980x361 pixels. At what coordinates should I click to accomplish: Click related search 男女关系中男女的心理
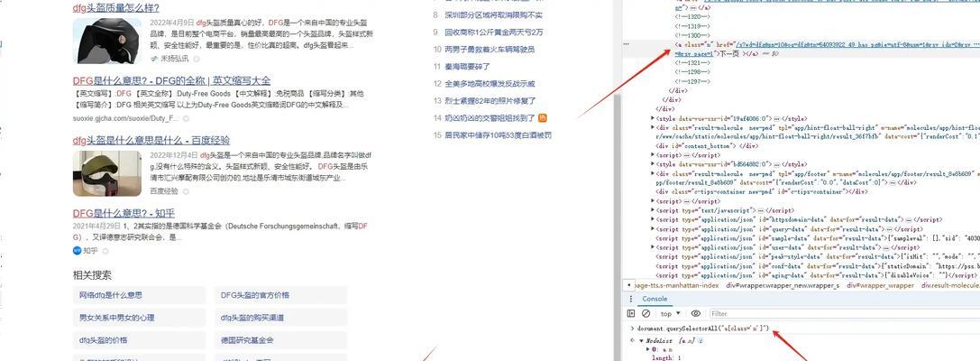tap(140, 318)
